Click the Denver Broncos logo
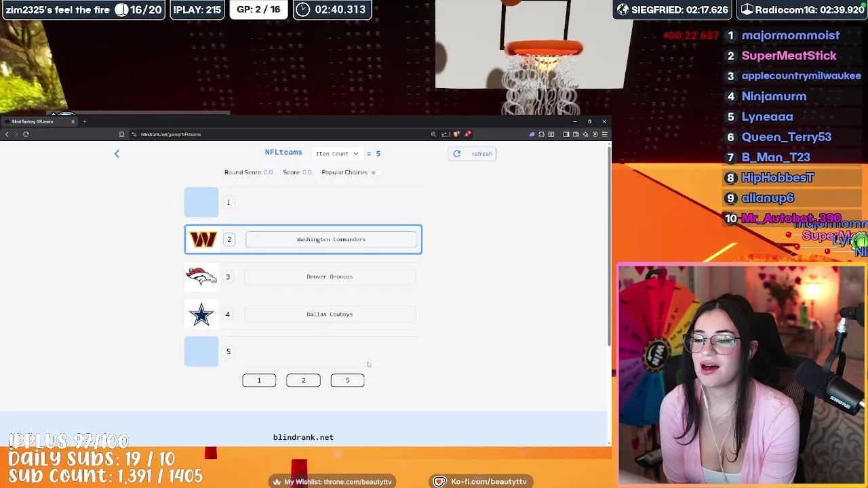Image resolution: width=868 pixels, height=488 pixels. coord(201,277)
